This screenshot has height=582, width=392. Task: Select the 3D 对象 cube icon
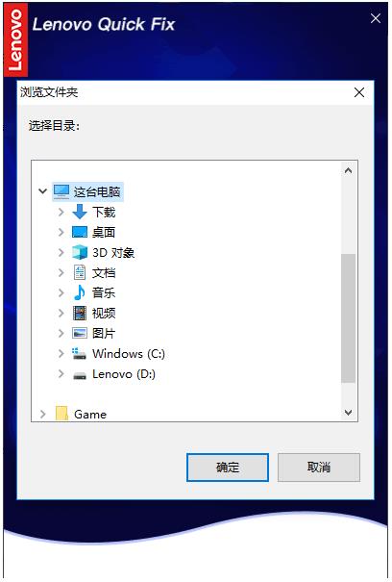pos(80,252)
